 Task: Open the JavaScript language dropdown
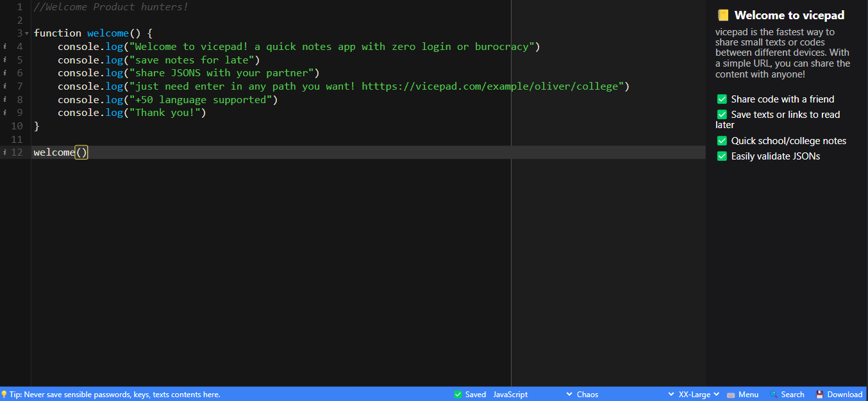533,395
